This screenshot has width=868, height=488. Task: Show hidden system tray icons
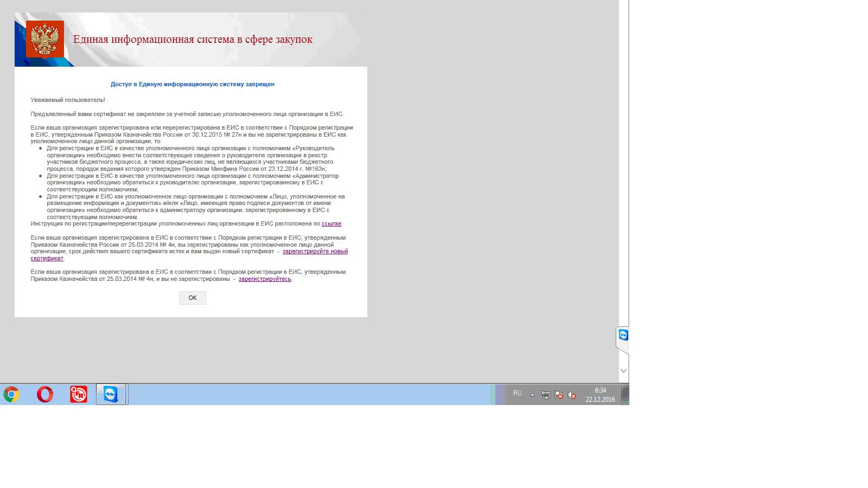[532, 395]
